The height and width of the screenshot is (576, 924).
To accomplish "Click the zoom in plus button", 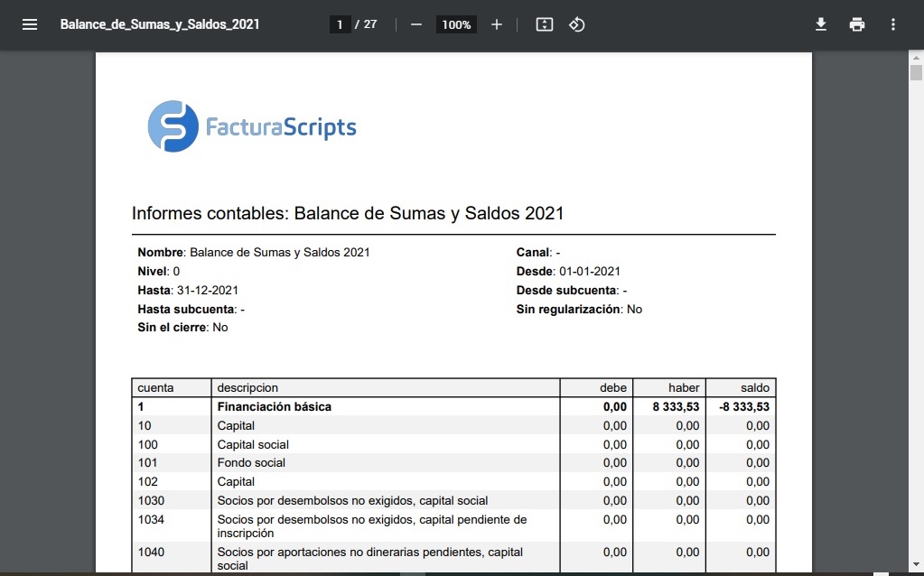I will 496,24.
